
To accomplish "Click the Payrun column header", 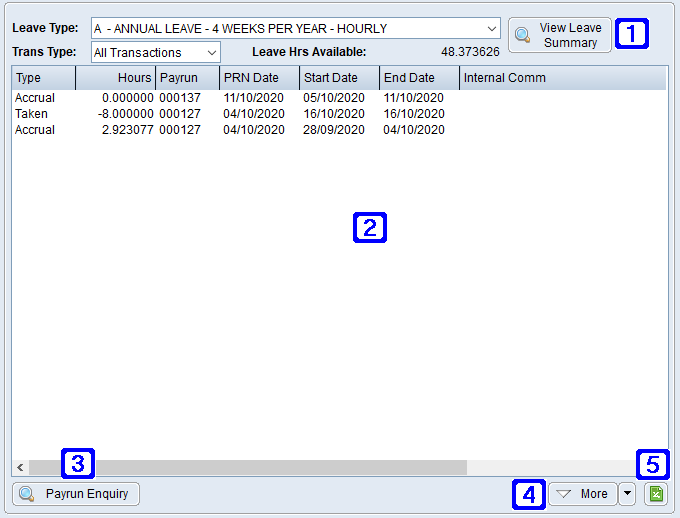I will [187, 78].
